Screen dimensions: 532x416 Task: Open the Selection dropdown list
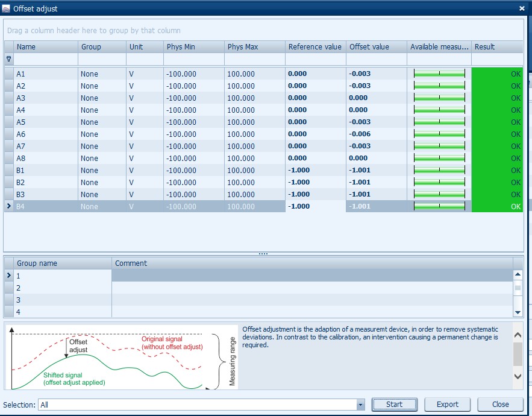360,405
